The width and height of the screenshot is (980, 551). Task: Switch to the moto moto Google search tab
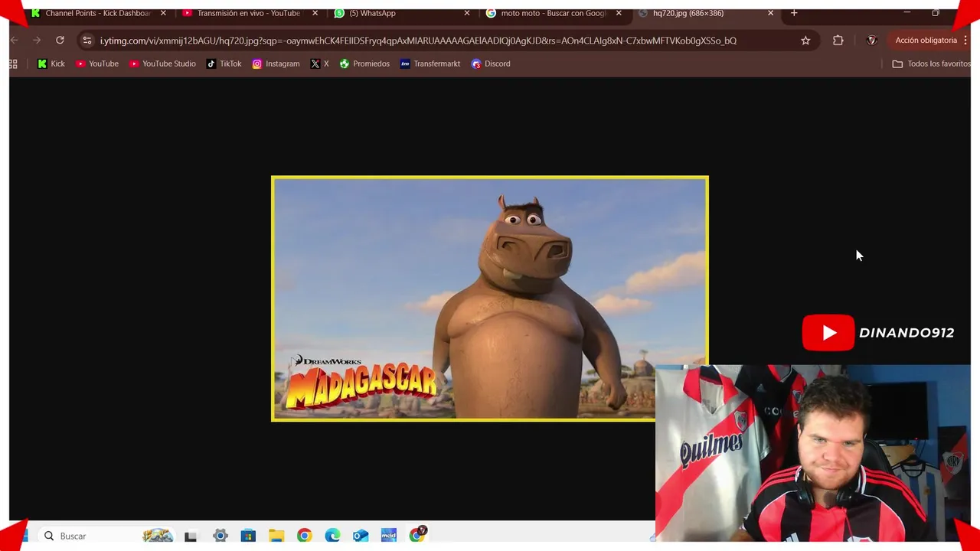coord(553,13)
